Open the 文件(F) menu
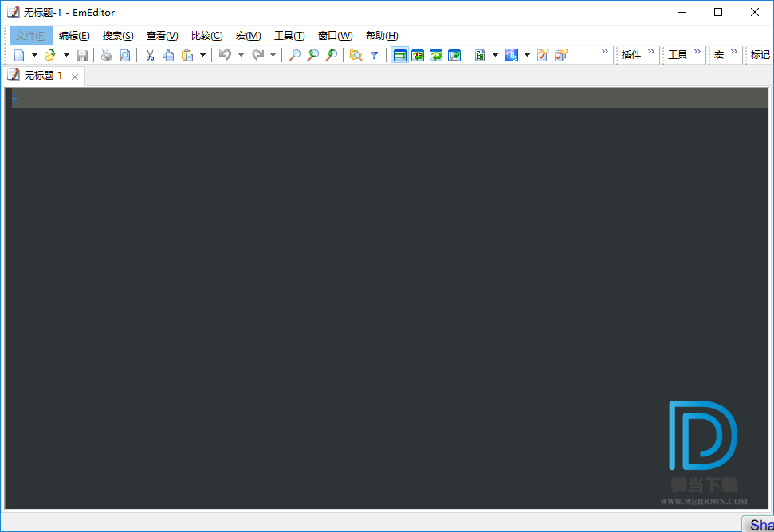Viewport: 774px width, 532px height. (30, 36)
